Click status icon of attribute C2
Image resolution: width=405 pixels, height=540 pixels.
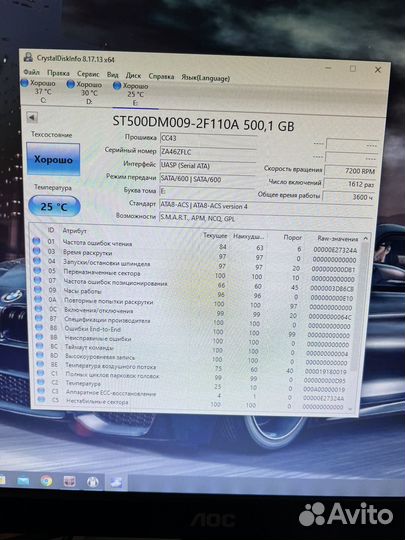[41, 382]
